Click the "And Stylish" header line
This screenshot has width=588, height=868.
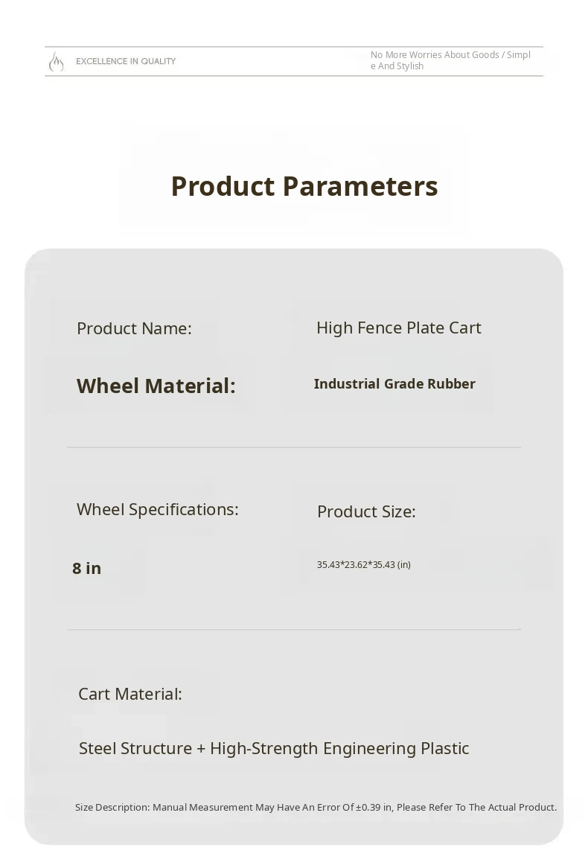click(x=397, y=66)
